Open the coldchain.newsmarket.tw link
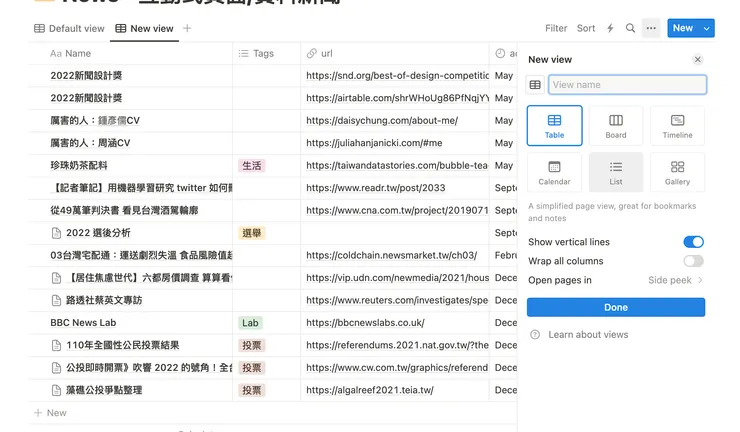The image size is (740, 432). tap(392, 255)
